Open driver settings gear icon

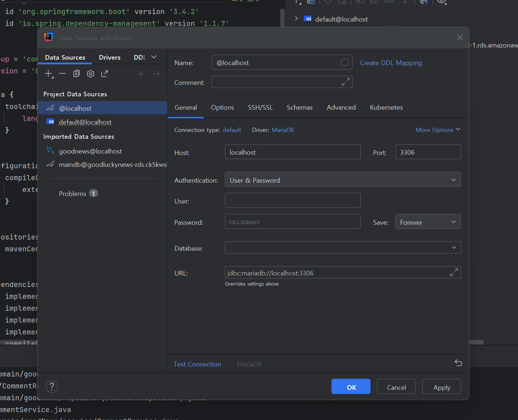[91, 74]
